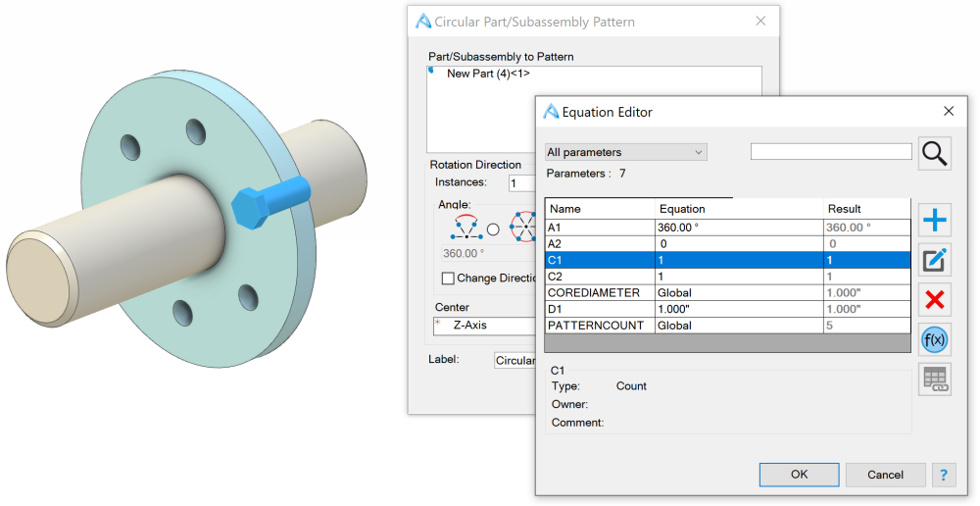Click the Label input field
The width and height of the screenshot is (980, 506).
tap(515, 360)
